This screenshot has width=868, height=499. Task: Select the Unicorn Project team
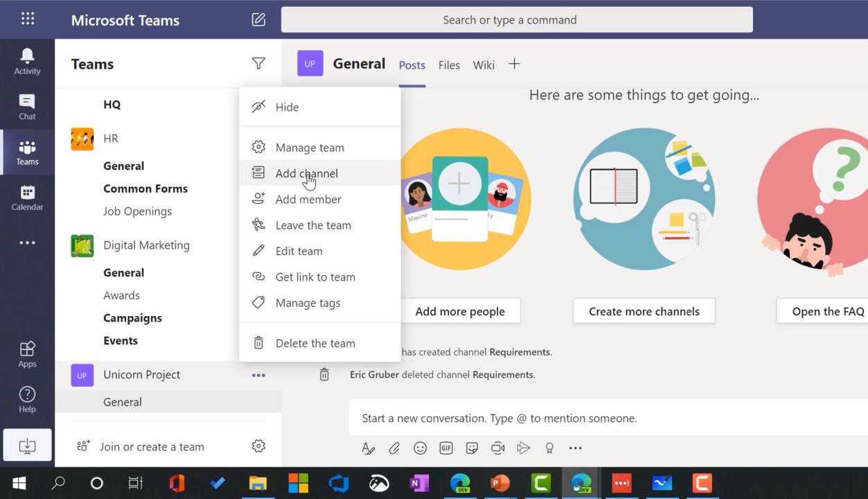point(141,375)
